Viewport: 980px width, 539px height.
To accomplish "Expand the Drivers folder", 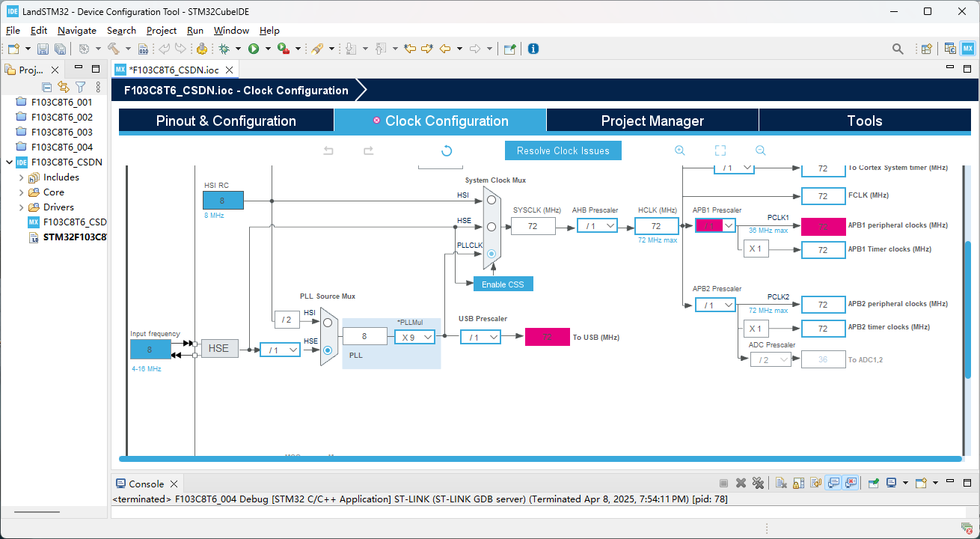I will pos(21,207).
